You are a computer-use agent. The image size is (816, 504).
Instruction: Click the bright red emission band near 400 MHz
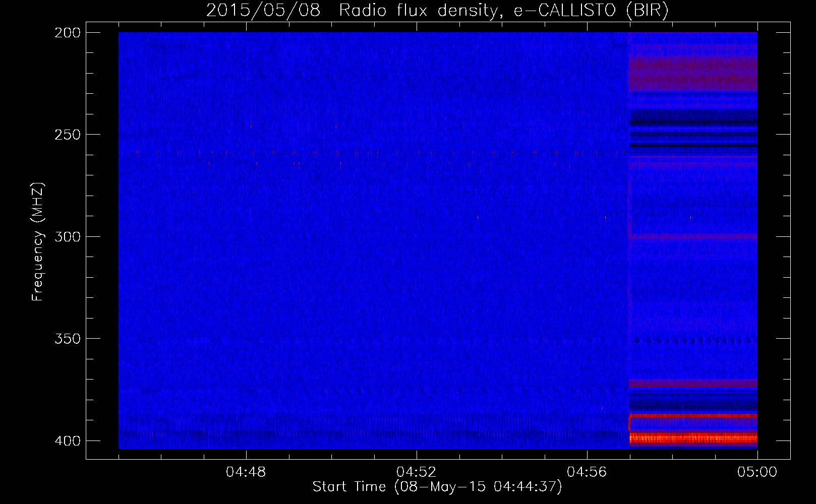pyautogui.click(x=693, y=438)
